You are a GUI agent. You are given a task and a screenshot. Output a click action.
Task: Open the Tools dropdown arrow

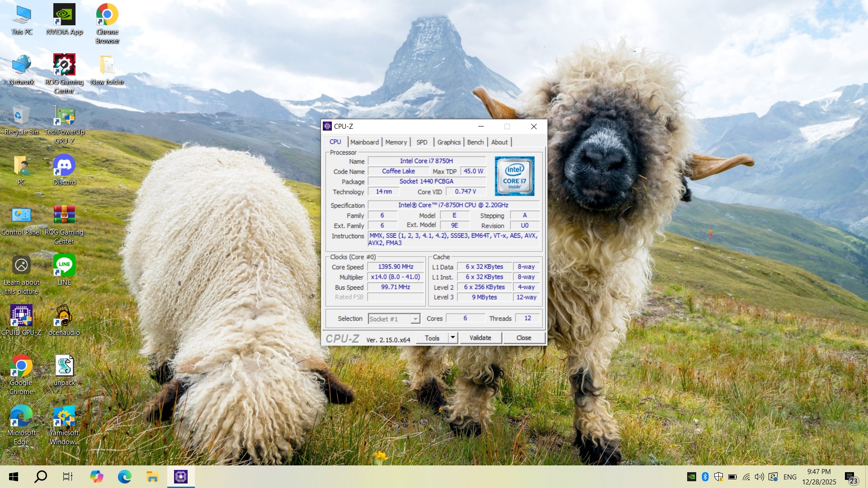[453, 338]
